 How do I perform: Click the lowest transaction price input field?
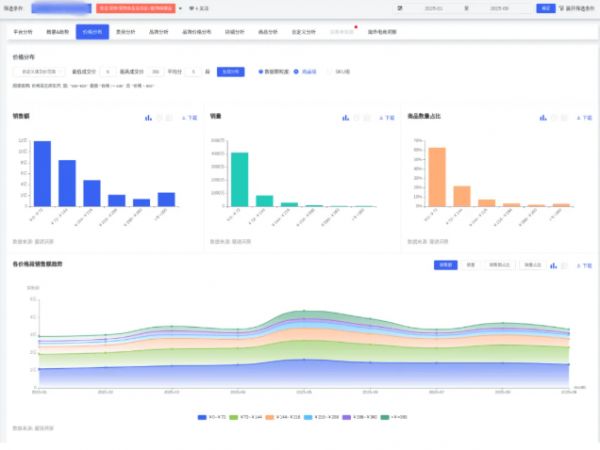[x=107, y=72]
